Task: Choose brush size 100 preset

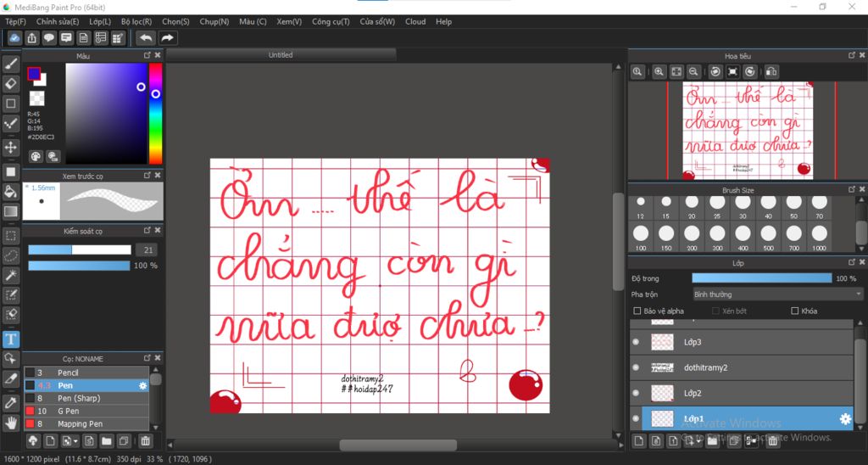Action: pos(641,237)
